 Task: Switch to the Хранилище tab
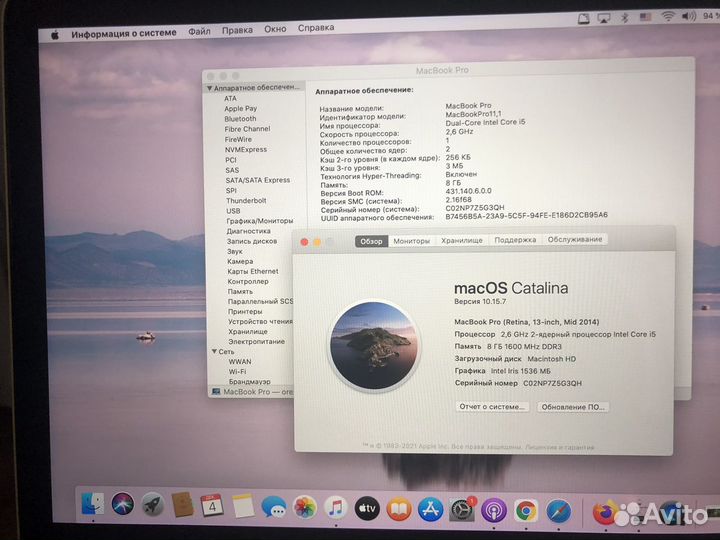[462, 240]
